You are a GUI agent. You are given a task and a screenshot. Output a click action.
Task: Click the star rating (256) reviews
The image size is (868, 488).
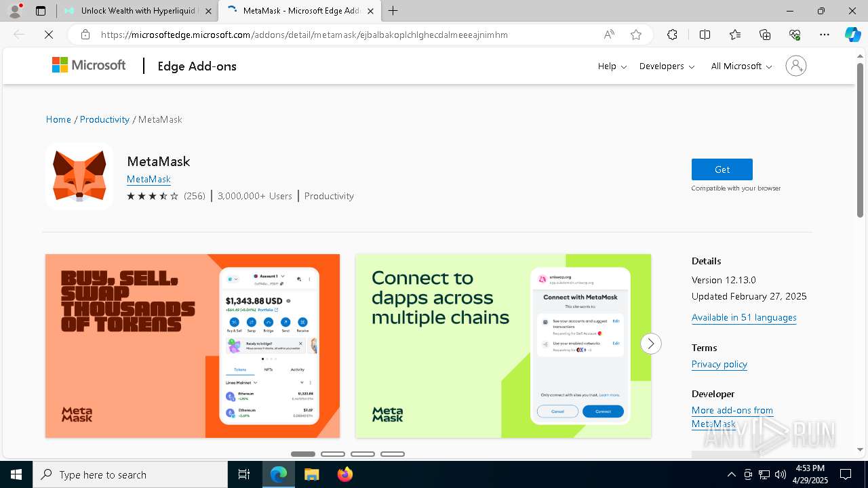coord(165,196)
